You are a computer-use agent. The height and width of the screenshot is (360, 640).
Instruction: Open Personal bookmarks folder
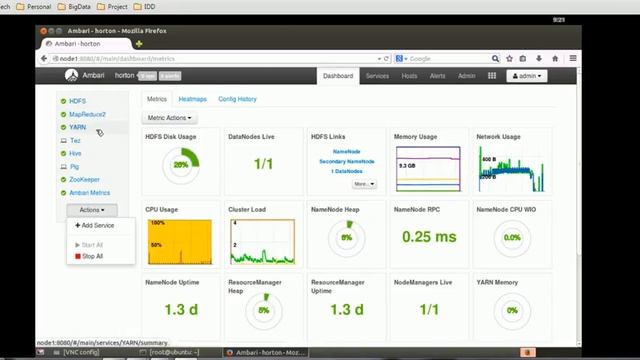coord(34,7)
